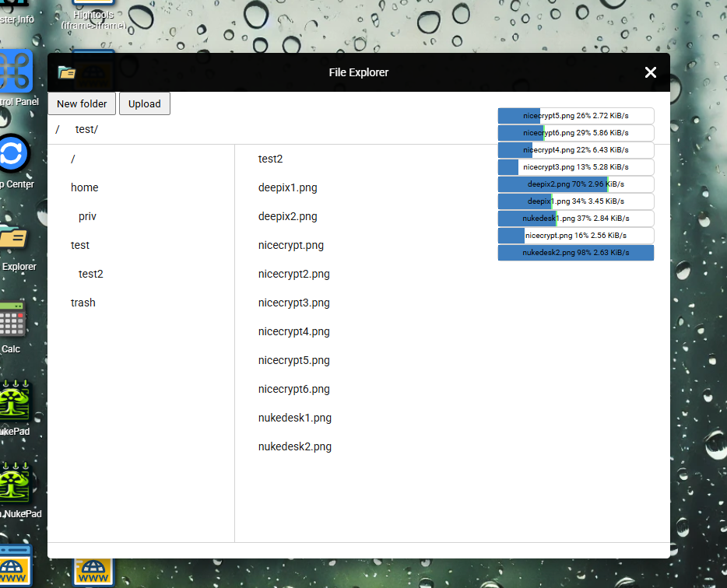This screenshot has width=727, height=588.
Task: Close the File Explorer window
Action: pos(650,72)
